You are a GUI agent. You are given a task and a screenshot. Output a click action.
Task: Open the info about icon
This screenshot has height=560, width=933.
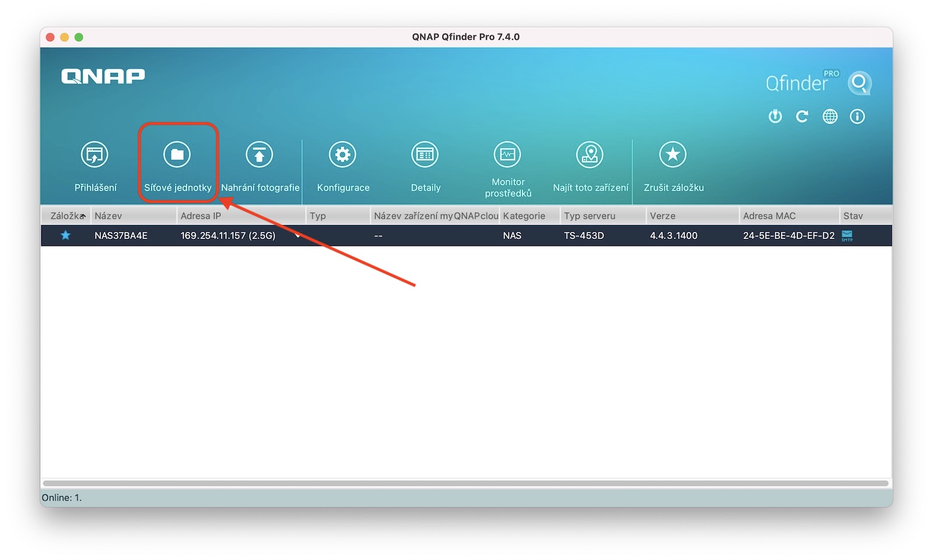click(x=857, y=117)
